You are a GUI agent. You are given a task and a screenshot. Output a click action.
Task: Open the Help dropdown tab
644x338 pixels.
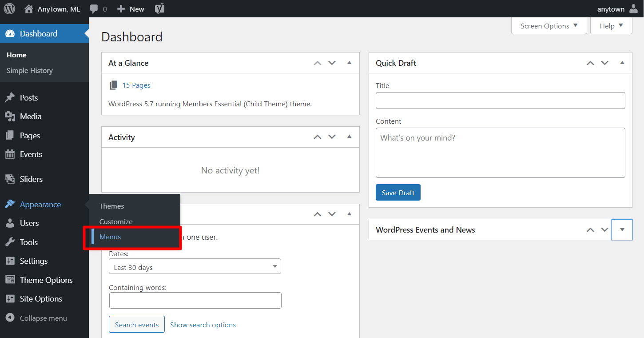[x=611, y=26]
